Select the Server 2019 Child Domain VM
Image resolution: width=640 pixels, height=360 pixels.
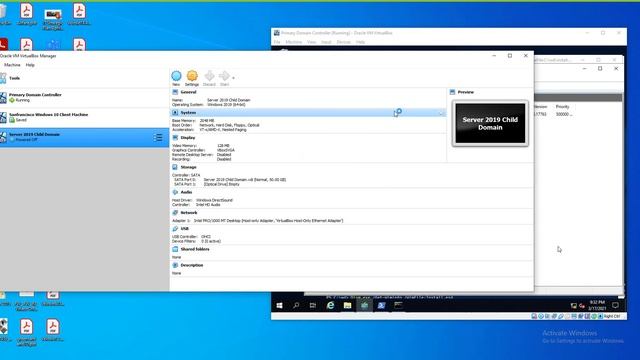coord(84,137)
